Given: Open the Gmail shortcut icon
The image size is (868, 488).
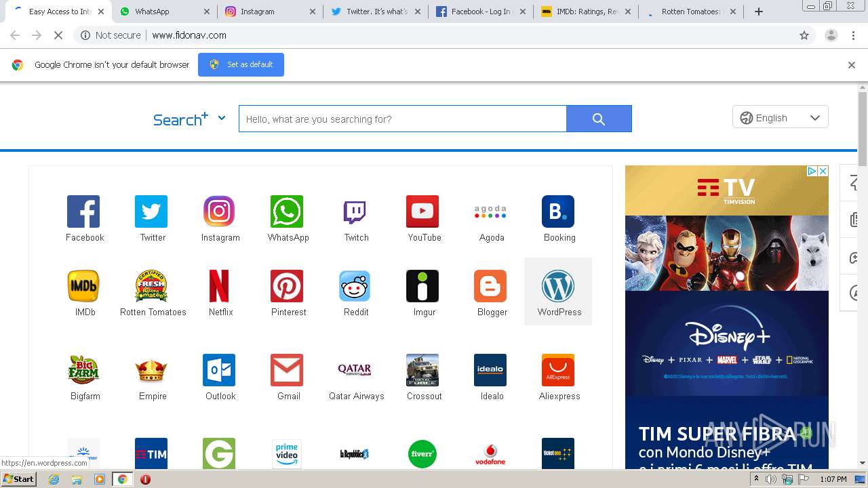Looking at the screenshot, I should pyautogui.click(x=287, y=370).
